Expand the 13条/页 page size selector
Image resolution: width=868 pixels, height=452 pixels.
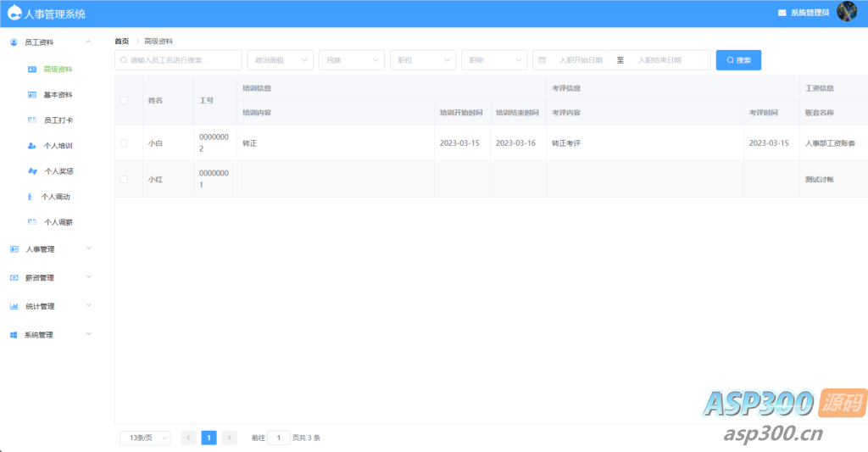(x=145, y=438)
